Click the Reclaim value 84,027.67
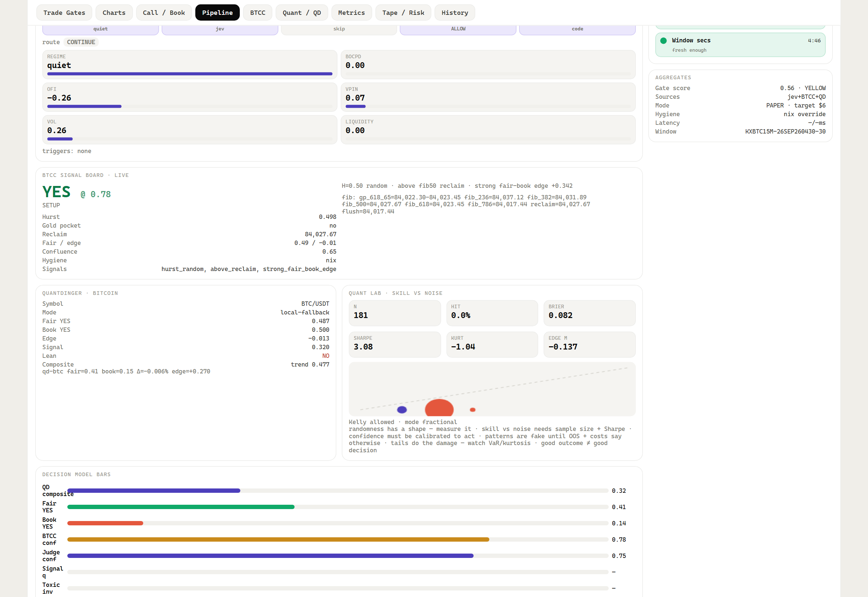Screen dimensions: 868x597 tap(320, 234)
